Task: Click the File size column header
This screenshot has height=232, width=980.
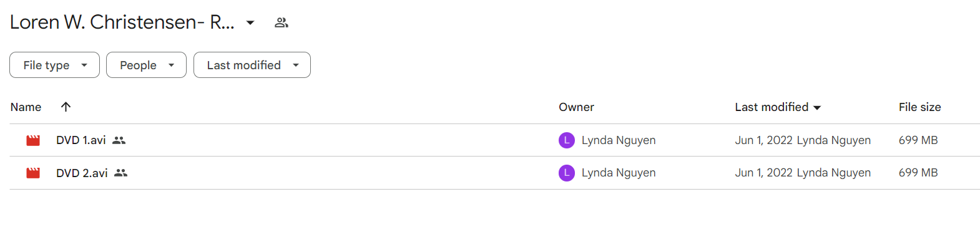Action: 919,107
